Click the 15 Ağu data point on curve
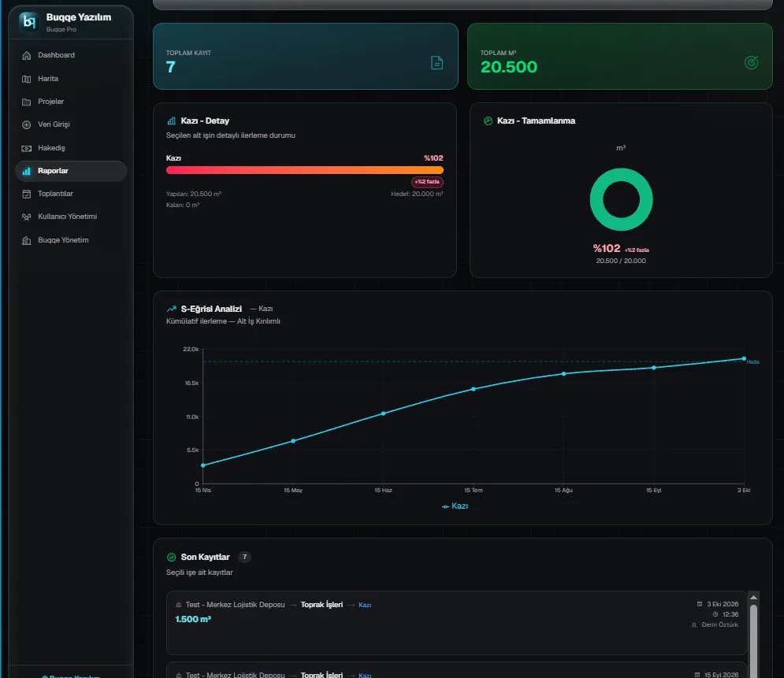This screenshot has width=784, height=678. pyautogui.click(x=563, y=374)
